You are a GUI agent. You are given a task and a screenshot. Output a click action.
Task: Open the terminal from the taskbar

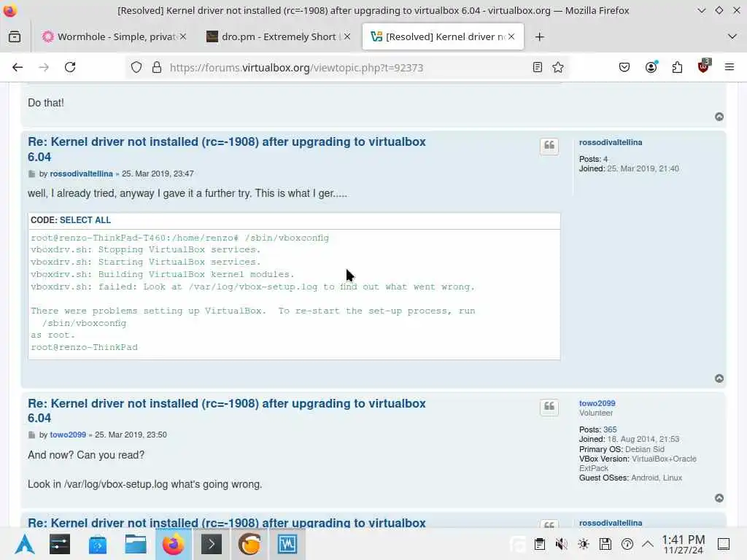212,544
